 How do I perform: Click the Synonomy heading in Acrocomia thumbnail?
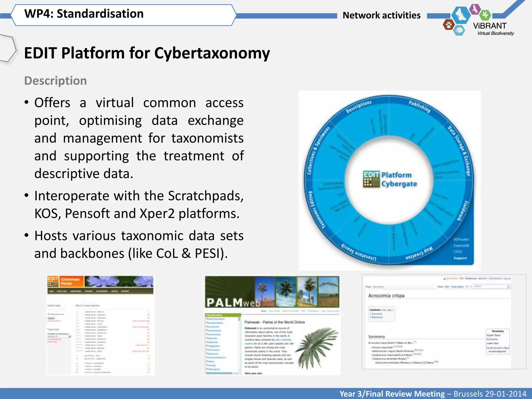point(376,336)
